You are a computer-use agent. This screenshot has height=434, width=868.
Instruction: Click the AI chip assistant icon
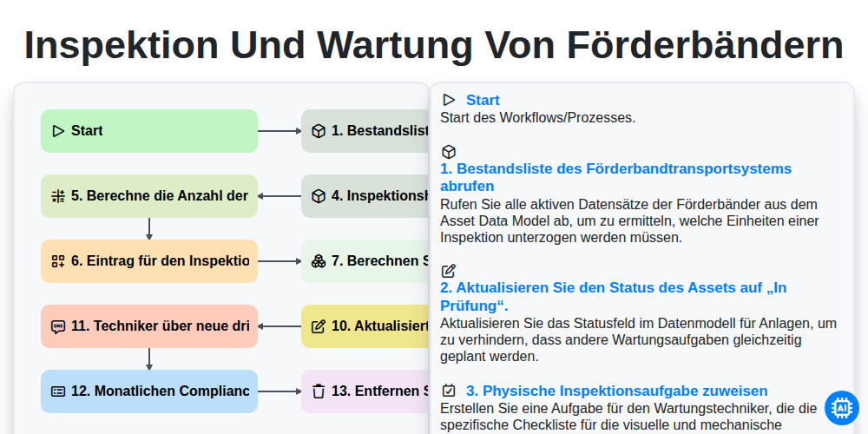841,408
